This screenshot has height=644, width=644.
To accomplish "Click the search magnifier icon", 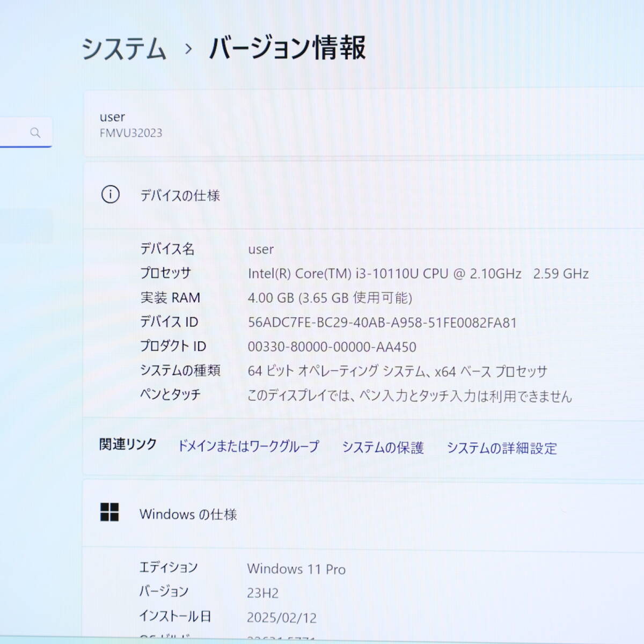I will coord(35,133).
